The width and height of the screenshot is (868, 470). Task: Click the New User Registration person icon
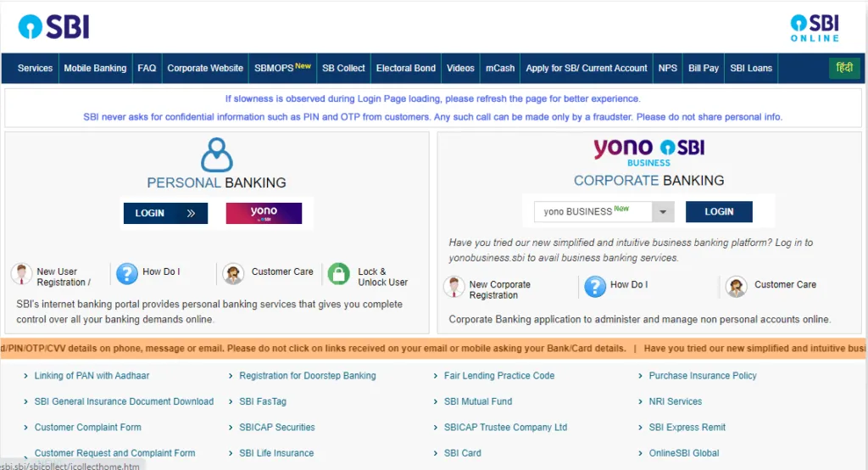click(x=21, y=274)
